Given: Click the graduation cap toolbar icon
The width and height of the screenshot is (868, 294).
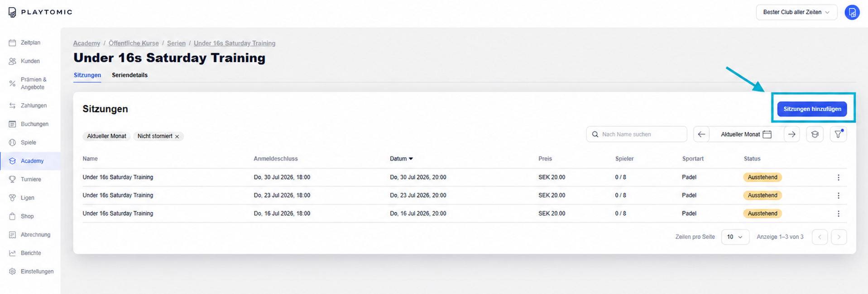Looking at the screenshot, I should click(815, 134).
